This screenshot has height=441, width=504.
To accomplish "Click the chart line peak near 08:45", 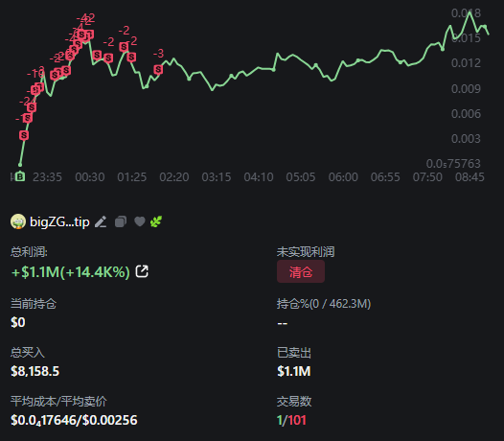I will [470, 12].
